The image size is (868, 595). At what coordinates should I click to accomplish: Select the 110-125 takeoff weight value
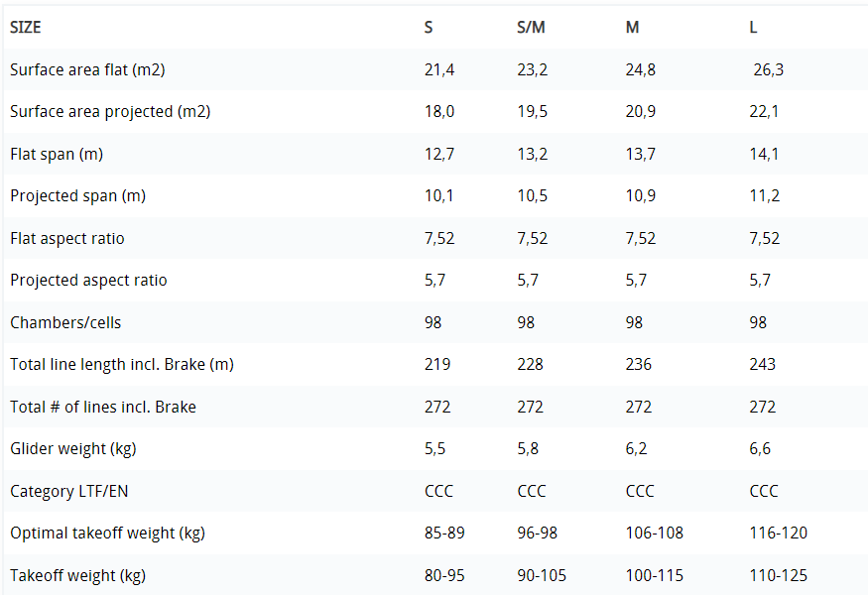pyautogui.click(x=778, y=576)
